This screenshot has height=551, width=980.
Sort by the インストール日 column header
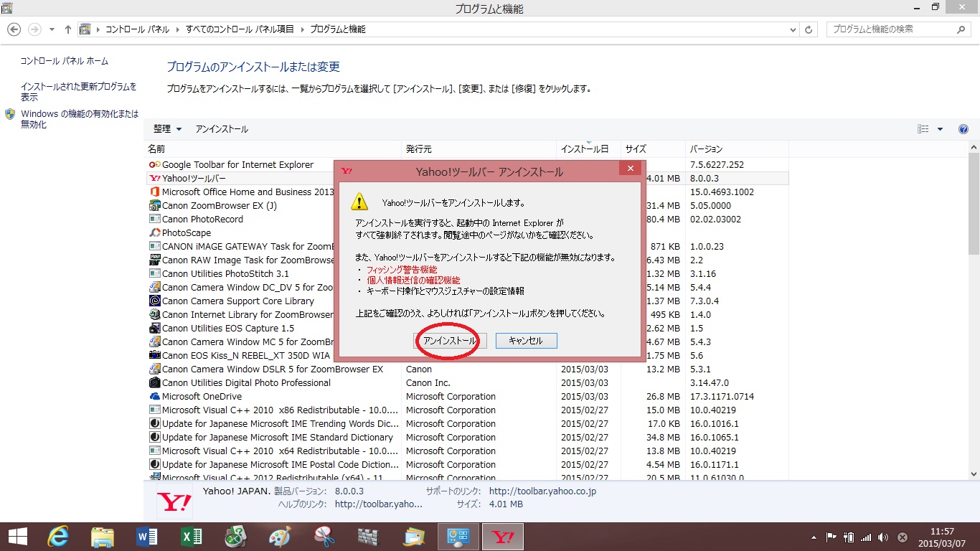(588, 149)
